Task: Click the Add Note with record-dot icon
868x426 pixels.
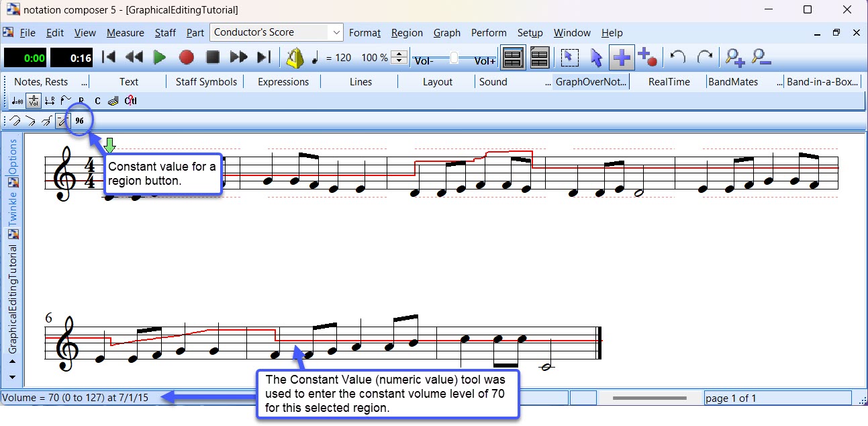Action: pos(647,58)
